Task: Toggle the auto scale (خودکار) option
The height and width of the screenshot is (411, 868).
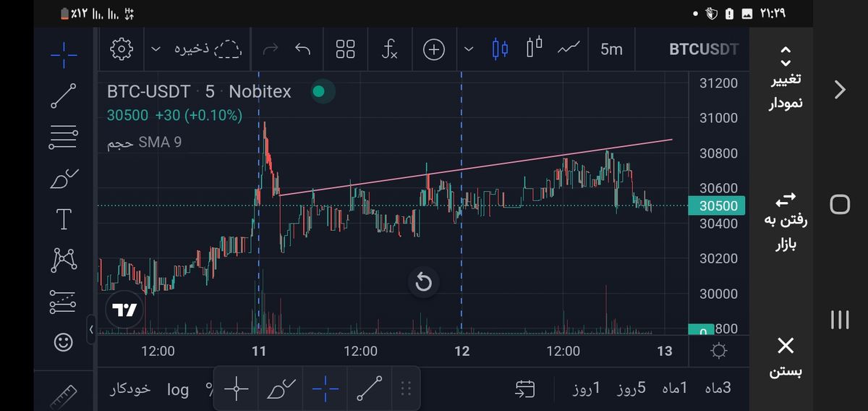Action: tap(130, 389)
